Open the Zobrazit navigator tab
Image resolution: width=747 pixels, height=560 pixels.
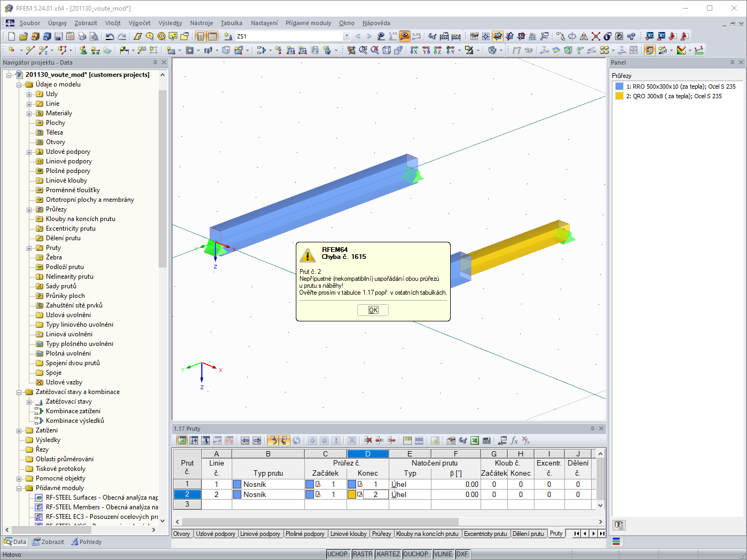click(49, 542)
